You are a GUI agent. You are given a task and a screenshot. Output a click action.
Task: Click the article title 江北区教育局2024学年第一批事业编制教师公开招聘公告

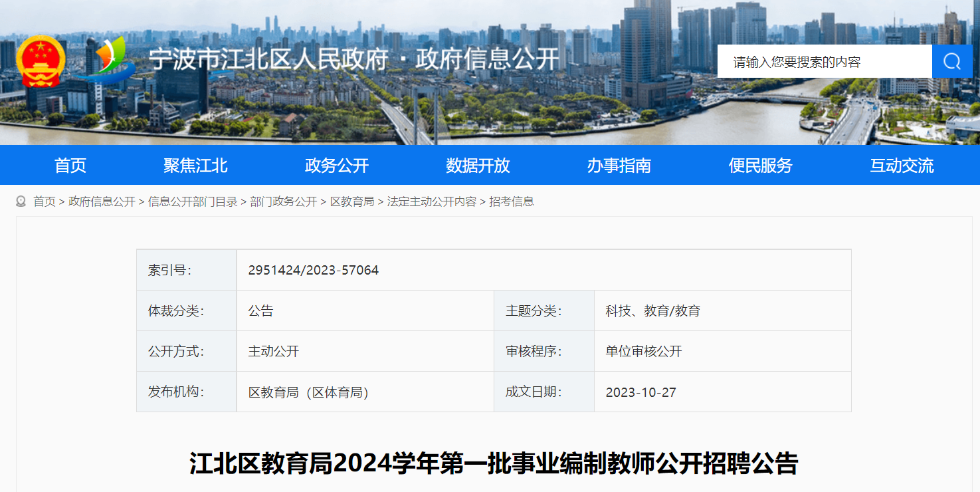click(494, 463)
